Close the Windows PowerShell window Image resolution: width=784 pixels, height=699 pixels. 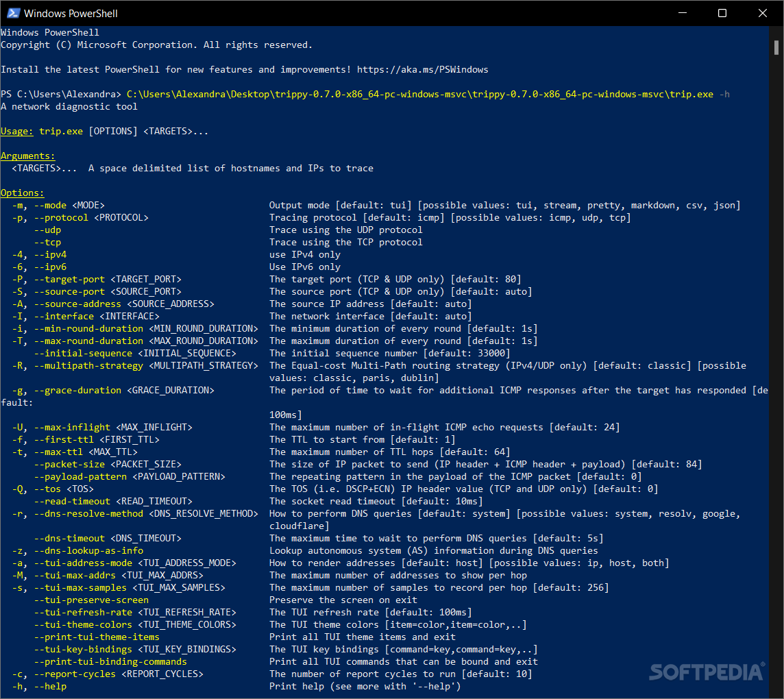click(x=763, y=13)
